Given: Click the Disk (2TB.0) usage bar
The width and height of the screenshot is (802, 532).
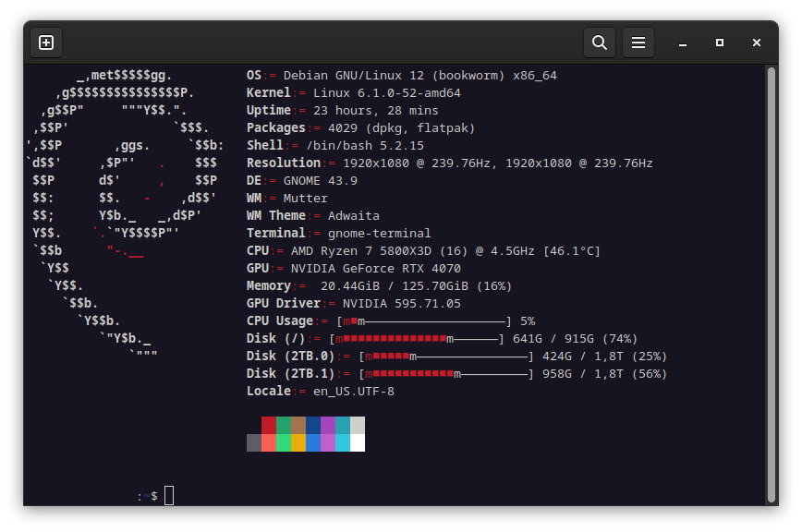Looking at the screenshot, I should click(446, 357).
